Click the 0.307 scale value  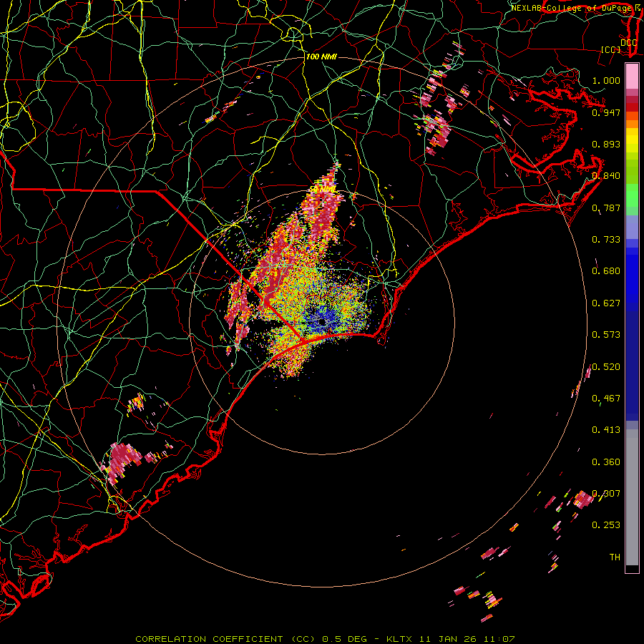click(x=606, y=494)
